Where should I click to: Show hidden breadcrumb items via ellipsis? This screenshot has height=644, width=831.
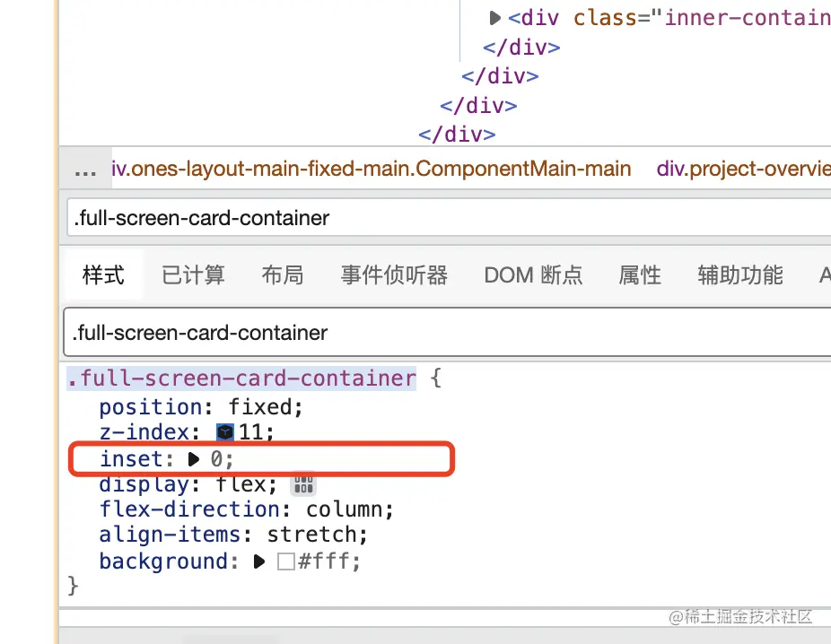85,170
